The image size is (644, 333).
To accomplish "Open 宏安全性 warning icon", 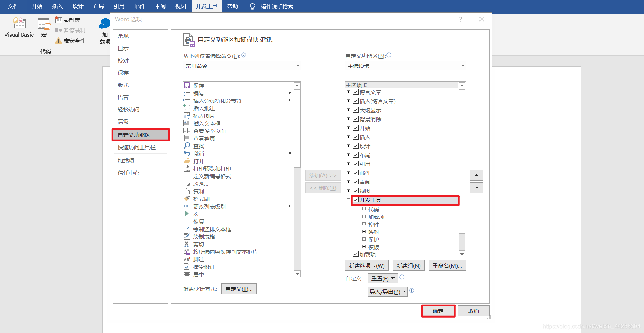I will [x=58, y=41].
